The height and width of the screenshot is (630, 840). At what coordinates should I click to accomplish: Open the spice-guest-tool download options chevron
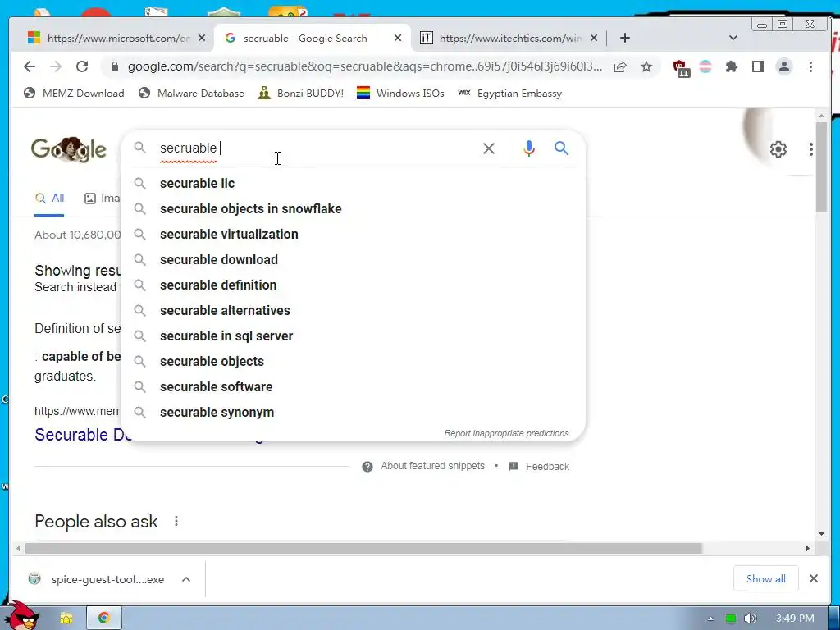point(186,579)
